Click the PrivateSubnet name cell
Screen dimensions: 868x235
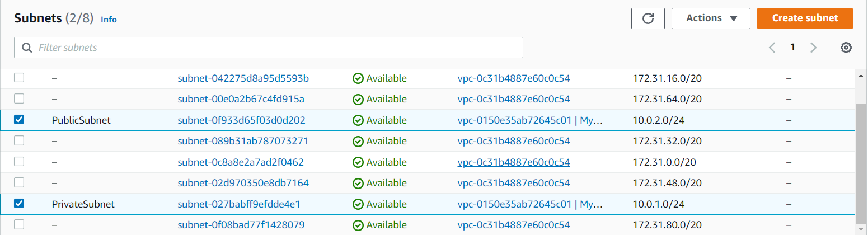[x=83, y=204]
